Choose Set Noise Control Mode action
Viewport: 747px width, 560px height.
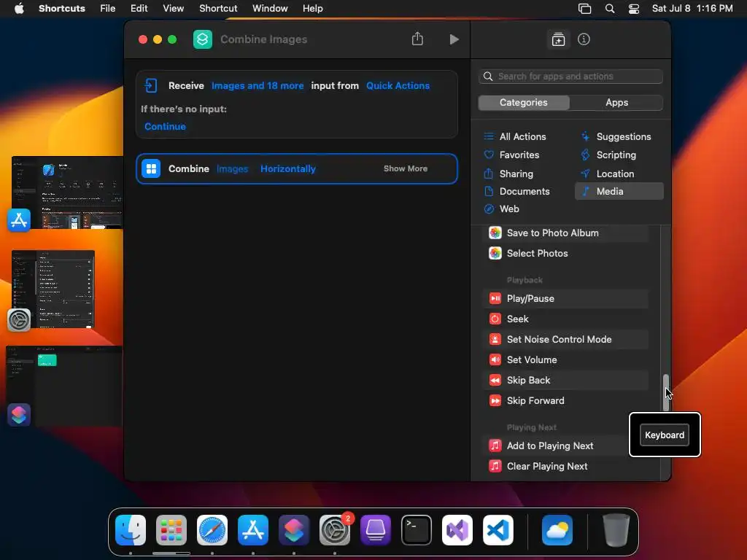click(565, 340)
